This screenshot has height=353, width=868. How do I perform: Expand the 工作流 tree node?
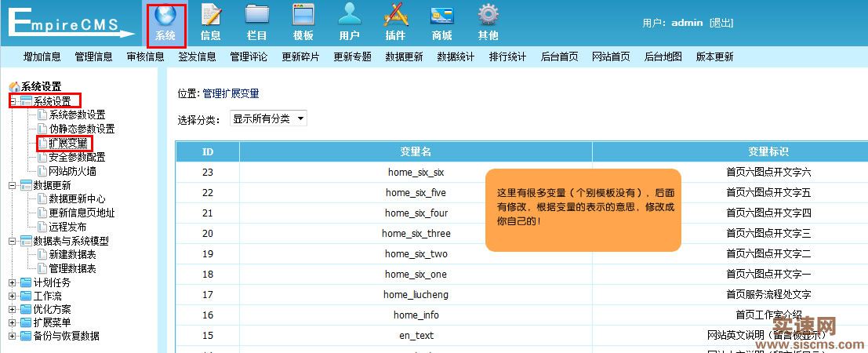pos(13,296)
